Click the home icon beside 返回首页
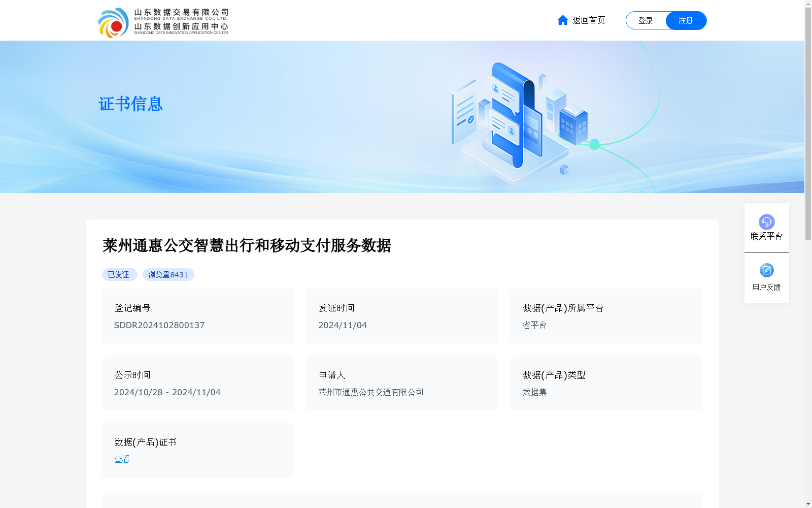This screenshot has height=508, width=812. (x=562, y=20)
